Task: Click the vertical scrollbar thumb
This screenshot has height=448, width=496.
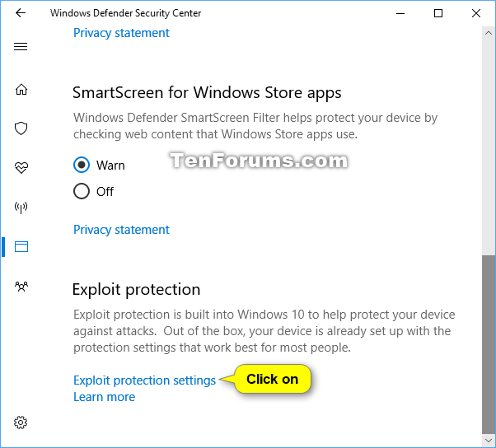Action: 489,344
